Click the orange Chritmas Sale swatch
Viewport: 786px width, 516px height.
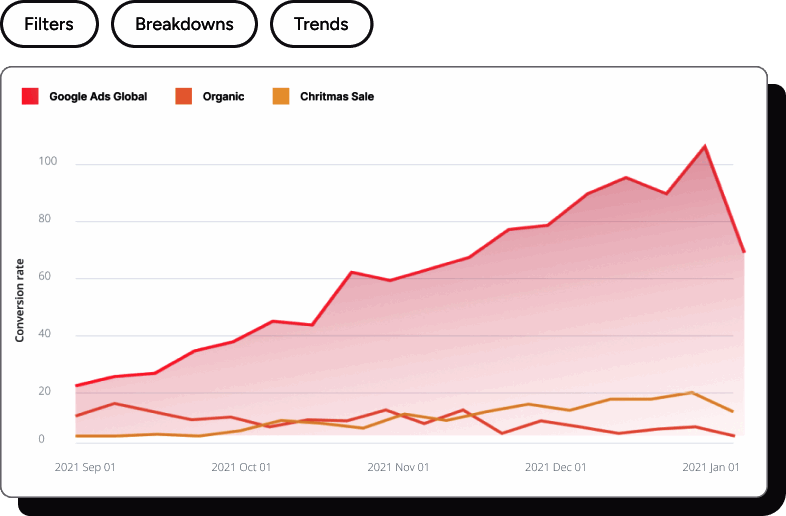click(280, 97)
